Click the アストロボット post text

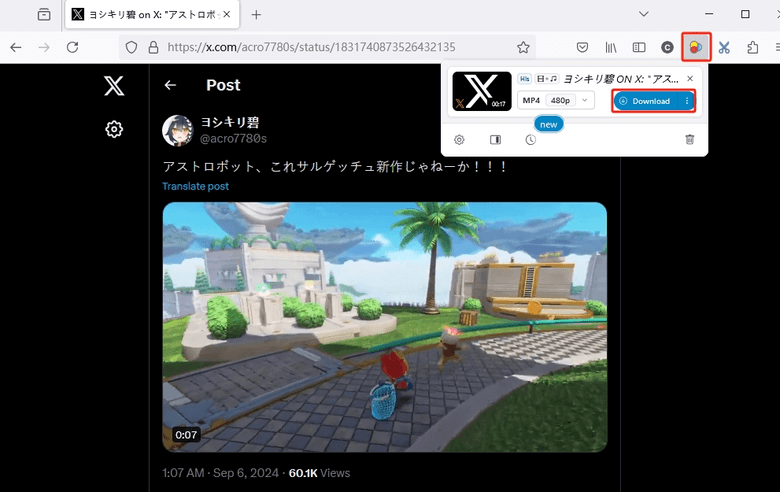[x=335, y=167]
